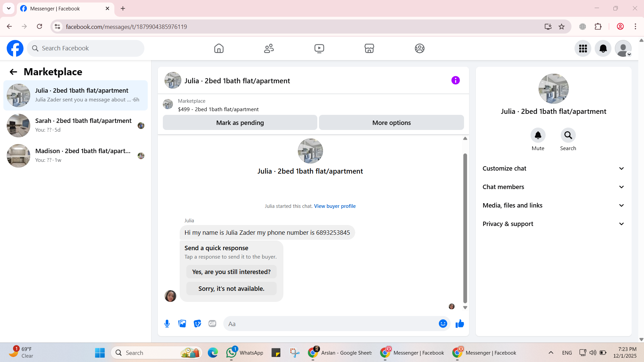Image resolution: width=644 pixels, height=362 pixels.
Task: Open browser extensions puzzle icon
Action: pos(598,27)
